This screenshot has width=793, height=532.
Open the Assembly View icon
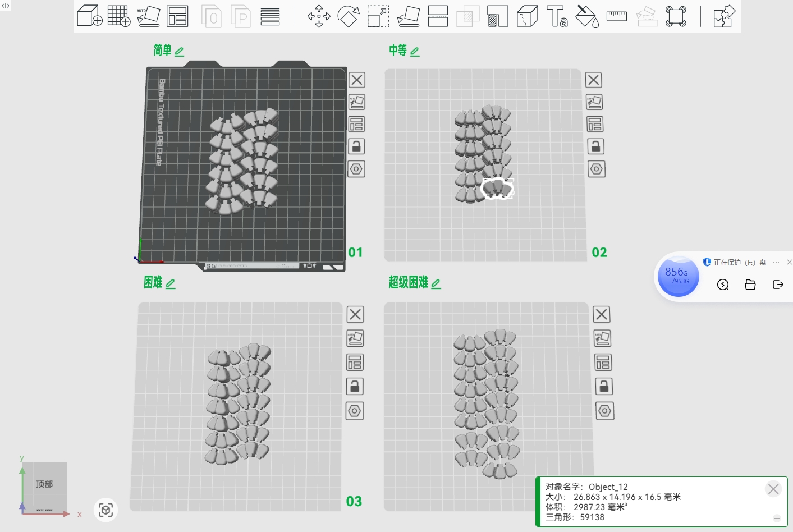tap(676, 16)
